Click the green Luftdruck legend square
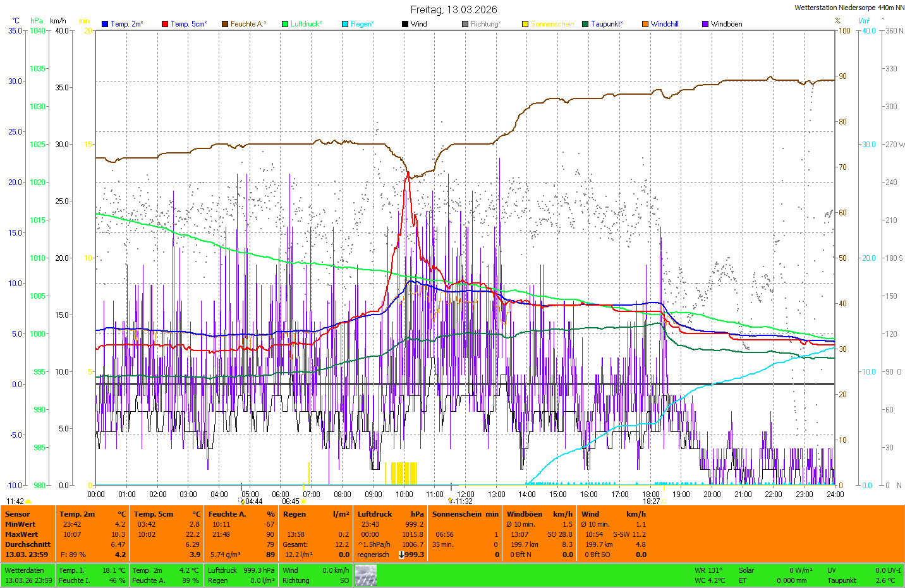Image resolution: width=905 pixels, height=588 pixels. tap(285, 24)
